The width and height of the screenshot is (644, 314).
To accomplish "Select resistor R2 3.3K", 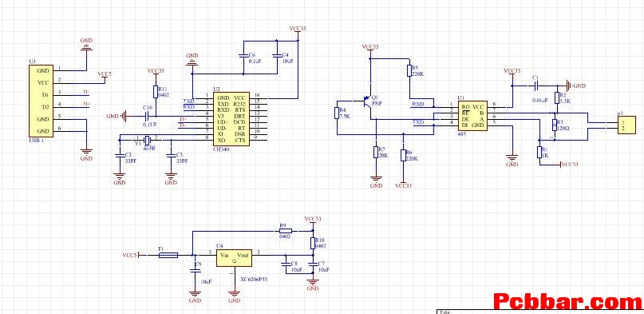I will click(556, 97).
